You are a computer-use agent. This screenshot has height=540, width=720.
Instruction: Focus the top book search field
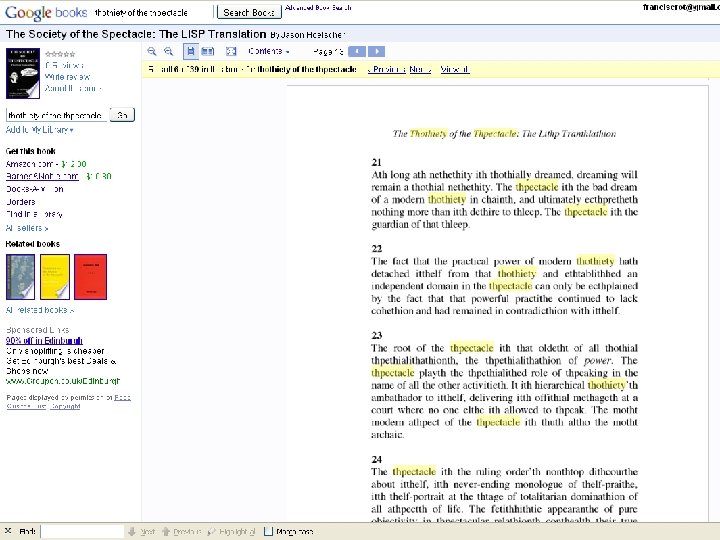(154, 12)
